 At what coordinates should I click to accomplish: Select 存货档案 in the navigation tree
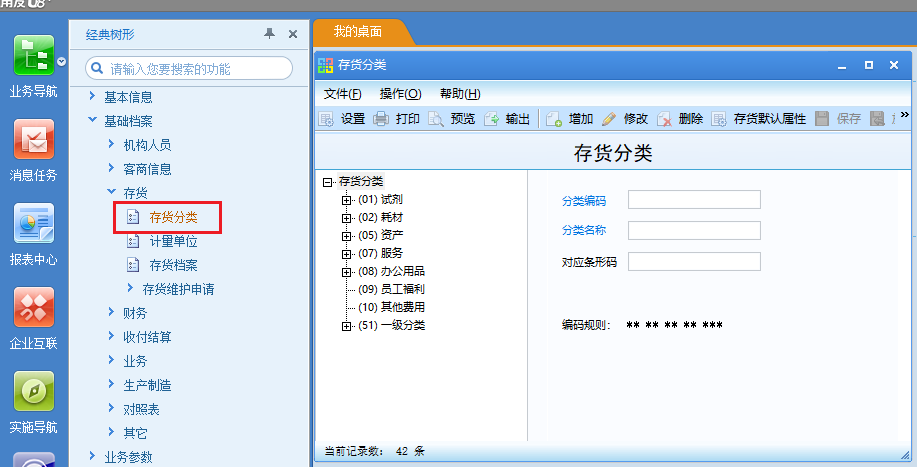coord(173,265)
